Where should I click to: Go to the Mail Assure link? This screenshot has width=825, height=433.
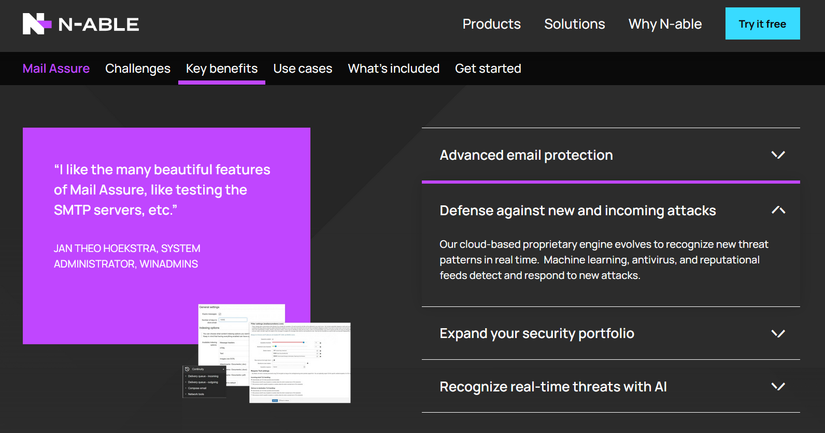click(x=56, y=68)
